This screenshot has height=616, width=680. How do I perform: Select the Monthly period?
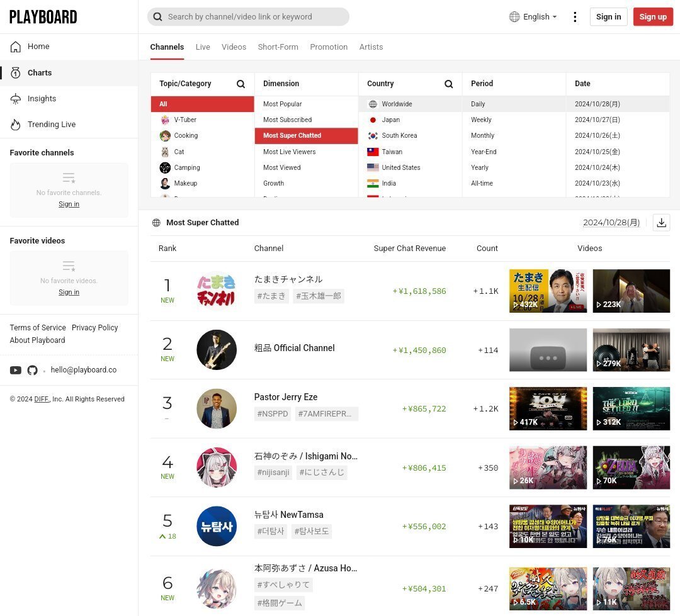click(514, 136)
